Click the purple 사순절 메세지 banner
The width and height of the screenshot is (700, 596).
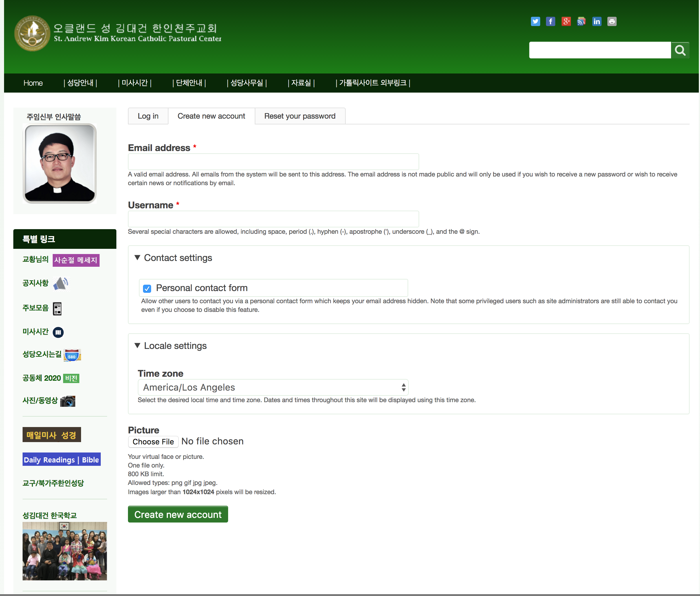[76, 260]
